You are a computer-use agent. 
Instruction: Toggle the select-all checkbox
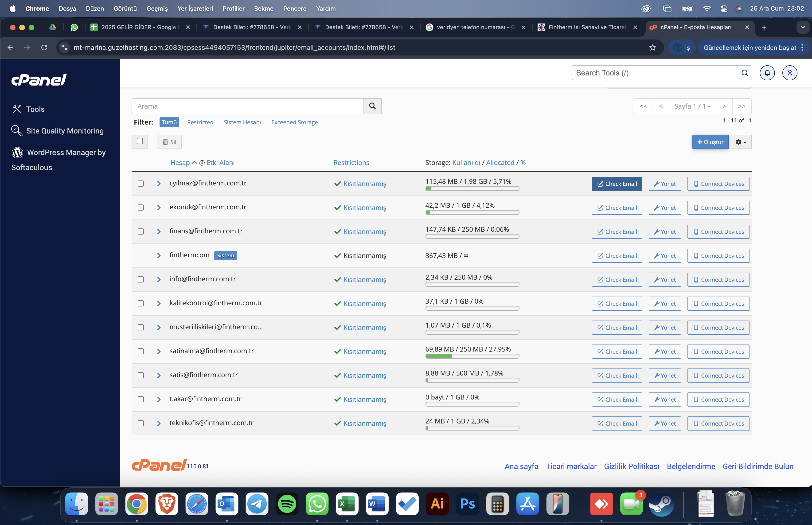140,141
